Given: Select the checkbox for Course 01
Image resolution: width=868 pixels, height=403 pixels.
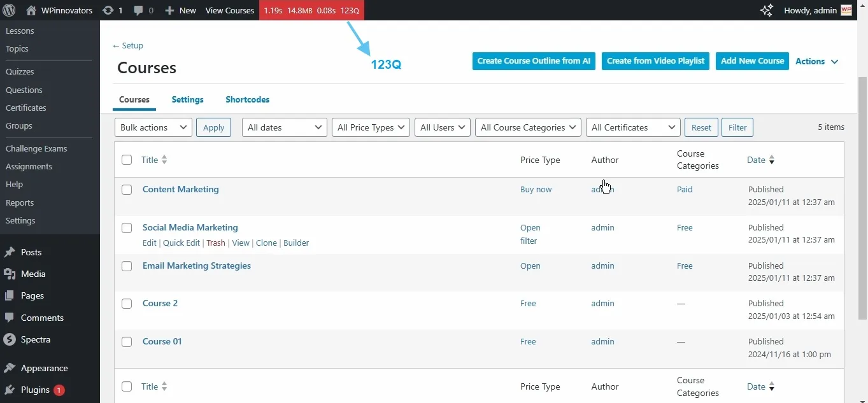Looking at the screenshot, I should (127, 342).
